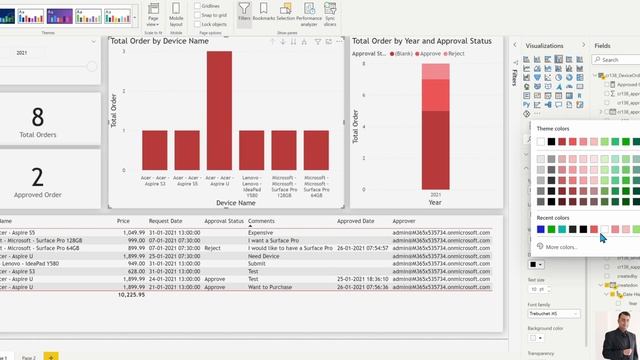Collapse the Date Hierarchy node

point(607,294)
